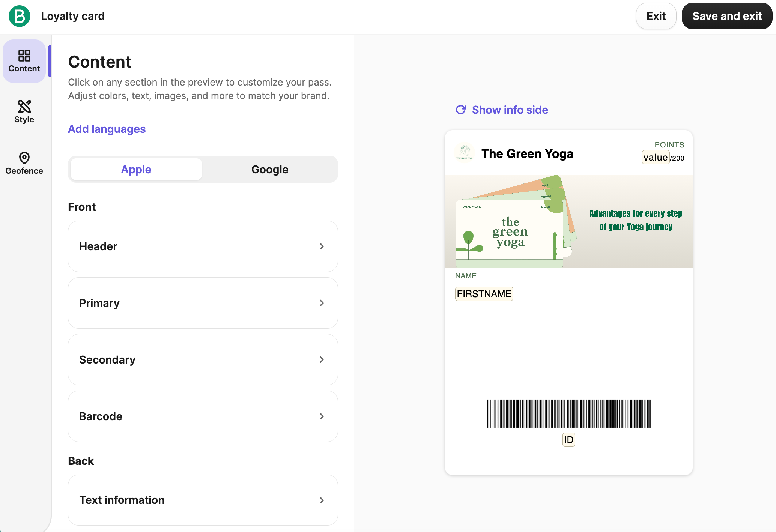Expand the Header section
This screenshot has width=776, height=532.
pos(203,246)
